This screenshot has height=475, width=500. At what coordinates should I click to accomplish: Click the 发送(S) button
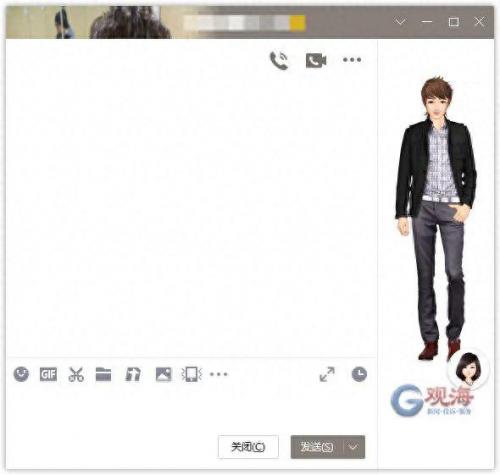(316, 447)
